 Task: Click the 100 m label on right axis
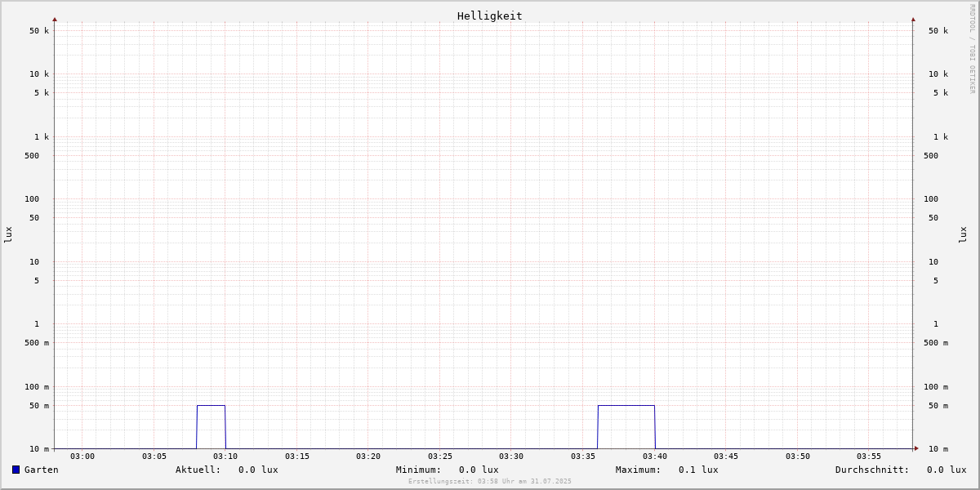click(x=936, y=387)
